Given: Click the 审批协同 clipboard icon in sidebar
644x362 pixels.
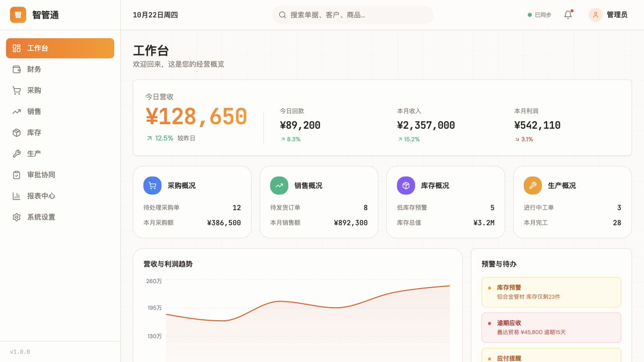Looking at the screenshot, I should pyautogui.click(x=17, y=175).
